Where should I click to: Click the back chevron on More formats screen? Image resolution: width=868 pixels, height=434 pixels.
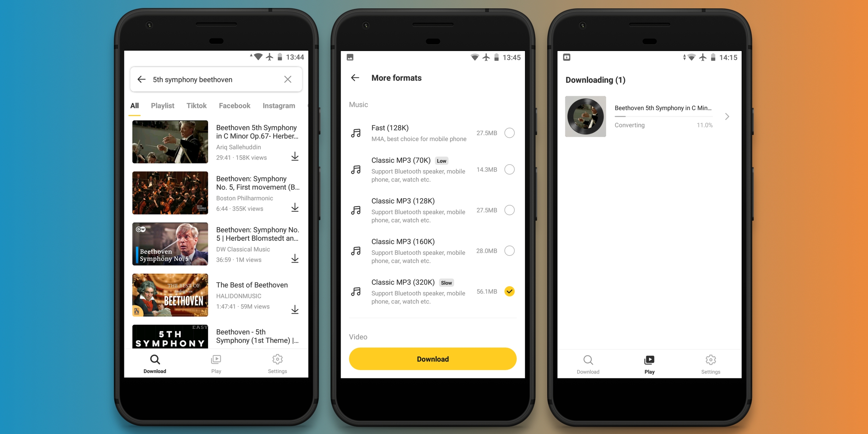pyautogui.click(x=356, y=77)
